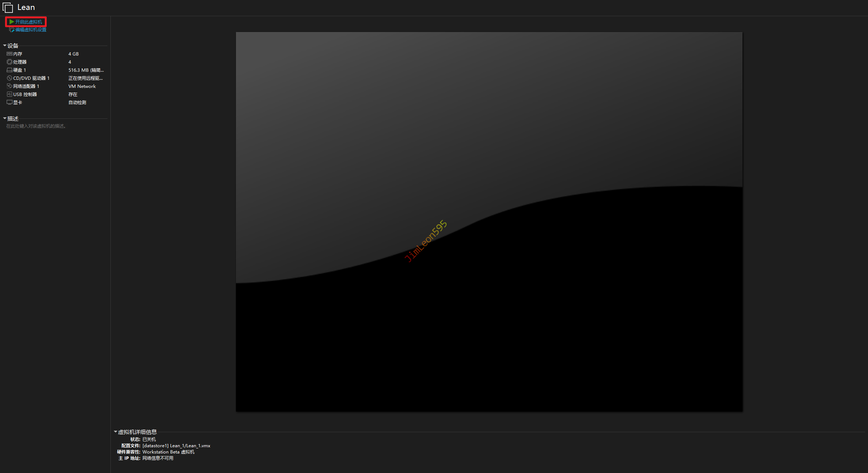Click the CD/DVD drive disc icon
Image resolution: width=868 pixels, height=473 pixels.
click(x=10, y=78)
